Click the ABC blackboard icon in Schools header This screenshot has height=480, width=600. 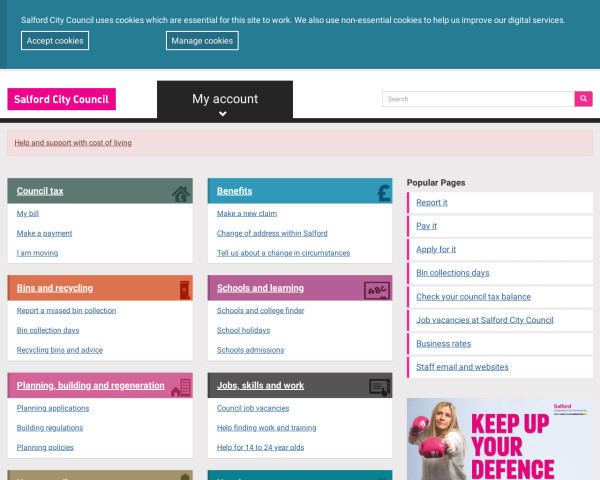pos(377,291)
